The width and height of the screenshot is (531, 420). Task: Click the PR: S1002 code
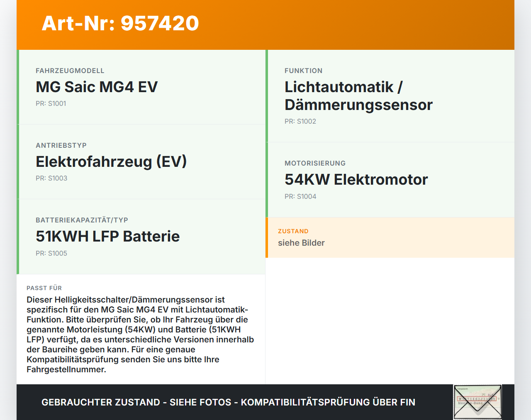pyautogui.click(x=300, y=122)
